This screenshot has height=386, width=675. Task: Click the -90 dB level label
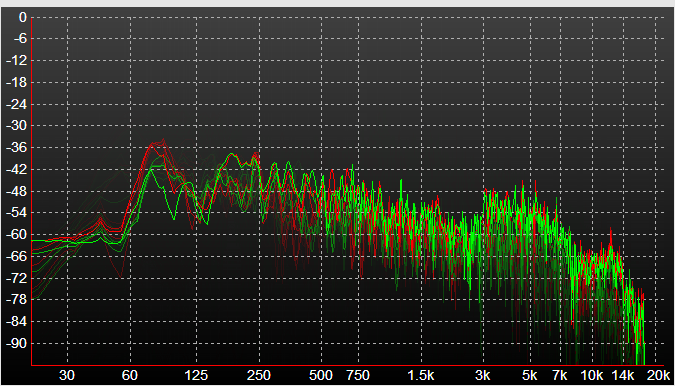point(16,343)
